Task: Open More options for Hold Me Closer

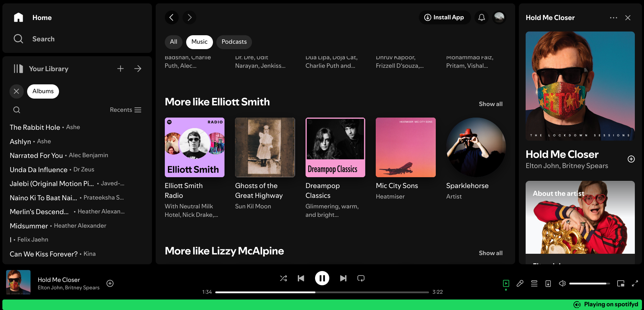Action: [613, 18]
